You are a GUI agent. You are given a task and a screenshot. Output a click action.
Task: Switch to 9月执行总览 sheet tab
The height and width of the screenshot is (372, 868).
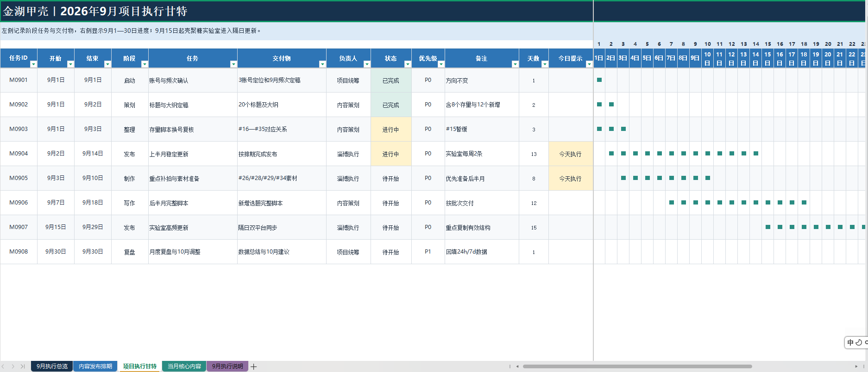click(x=52, y=366)
